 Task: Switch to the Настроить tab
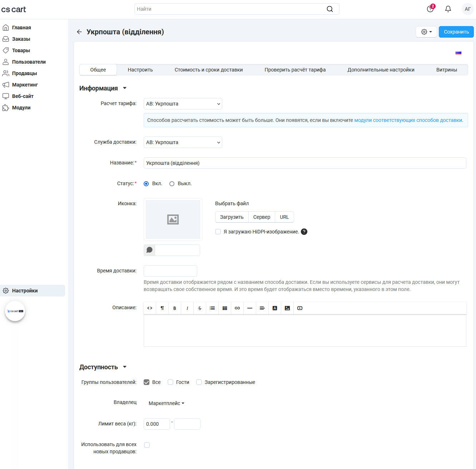[x=140, y=70]
